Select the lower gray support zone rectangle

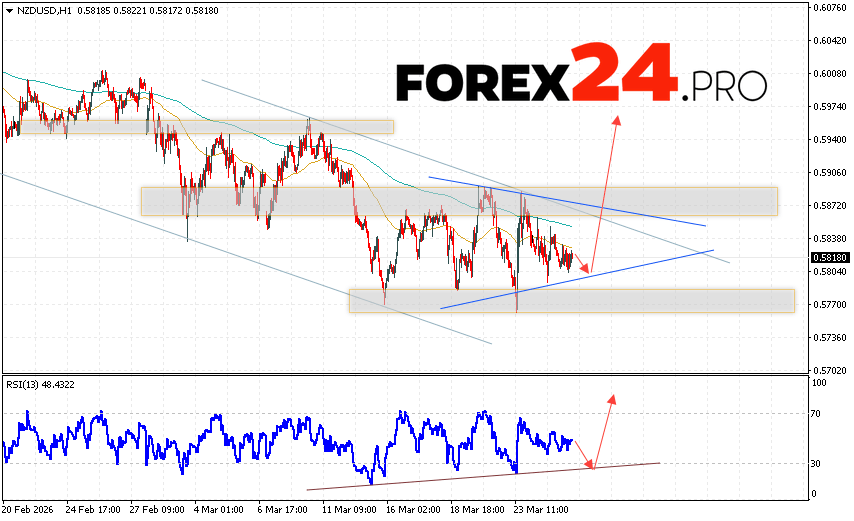[570, 300]
